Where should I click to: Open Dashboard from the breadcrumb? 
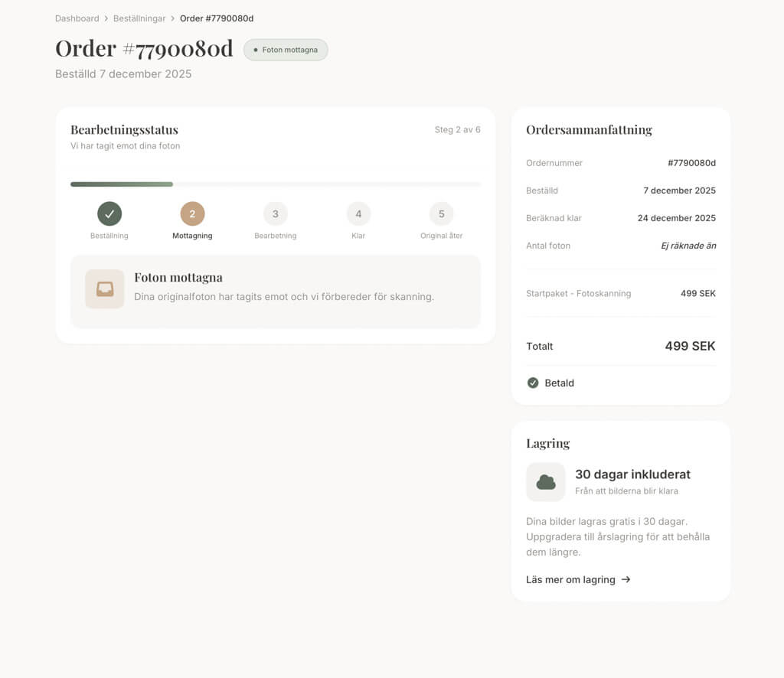pos(77,18)
